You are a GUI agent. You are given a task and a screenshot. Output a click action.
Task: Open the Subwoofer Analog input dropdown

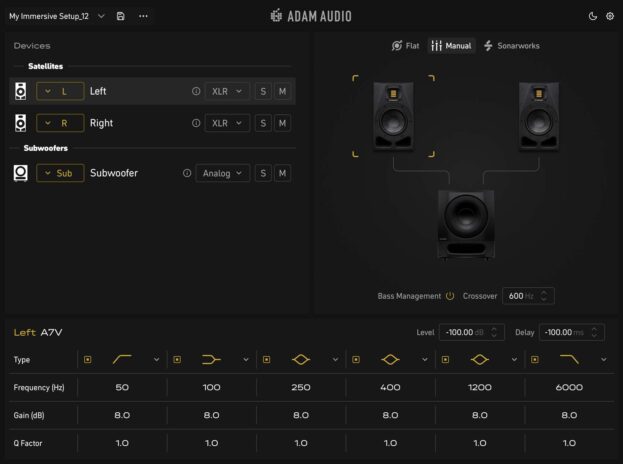point(222,173)
